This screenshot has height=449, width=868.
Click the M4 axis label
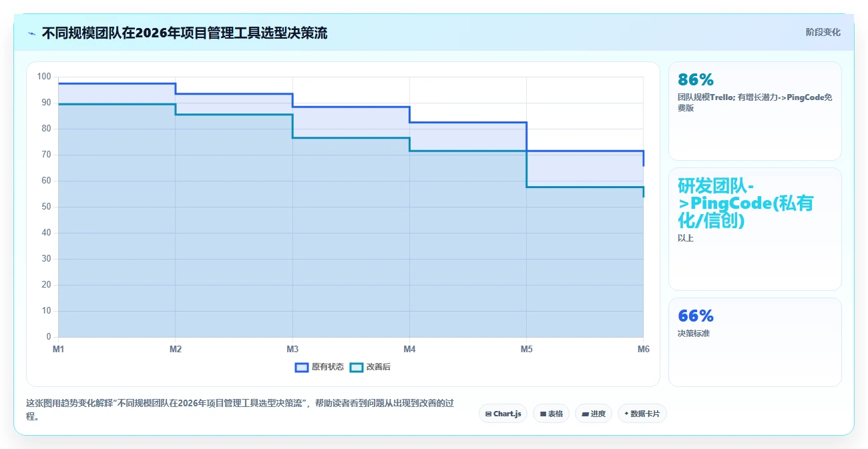tap(409, 349)
